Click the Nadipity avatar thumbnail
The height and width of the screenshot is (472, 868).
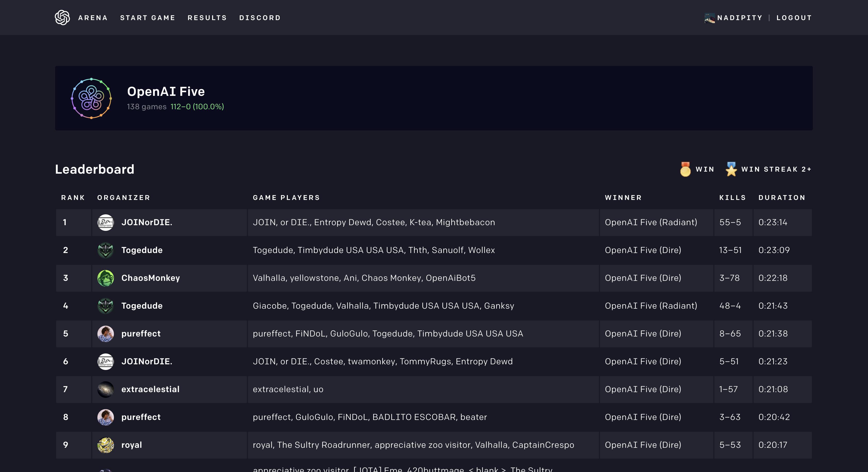(x=710, y=18)
